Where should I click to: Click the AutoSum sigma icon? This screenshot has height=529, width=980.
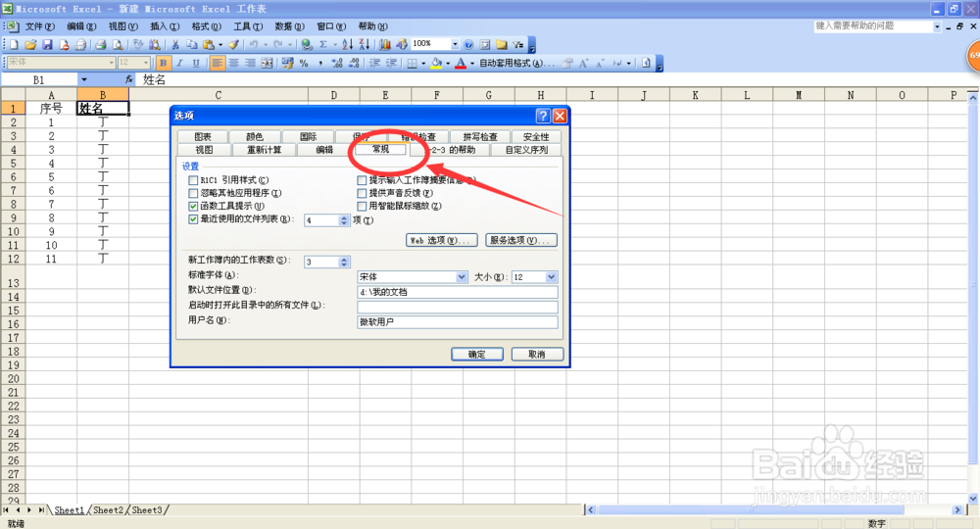click(x=323, y=44)
